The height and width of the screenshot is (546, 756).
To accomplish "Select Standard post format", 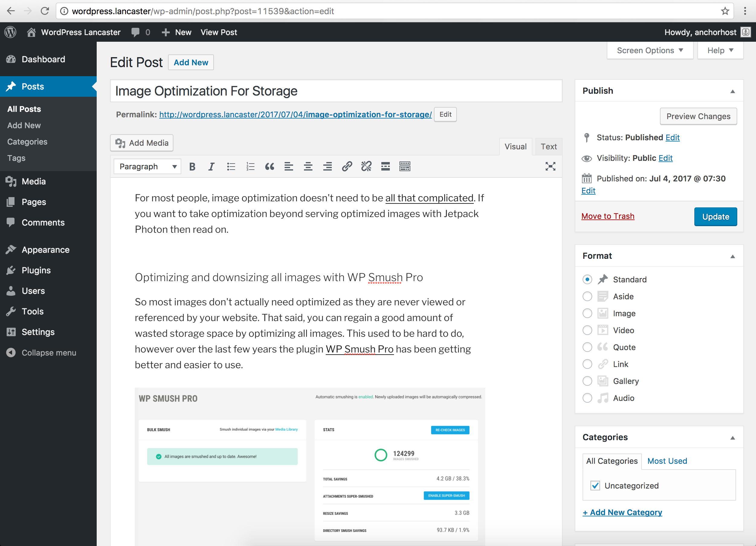I will (587, 280).
